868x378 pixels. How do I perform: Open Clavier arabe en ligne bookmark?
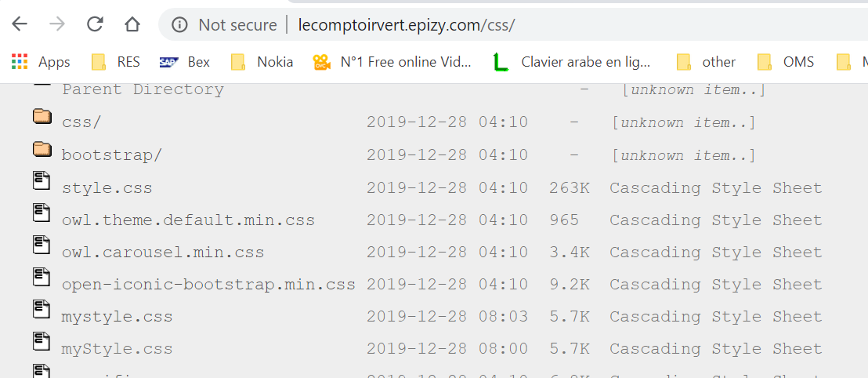pos(573,62)
